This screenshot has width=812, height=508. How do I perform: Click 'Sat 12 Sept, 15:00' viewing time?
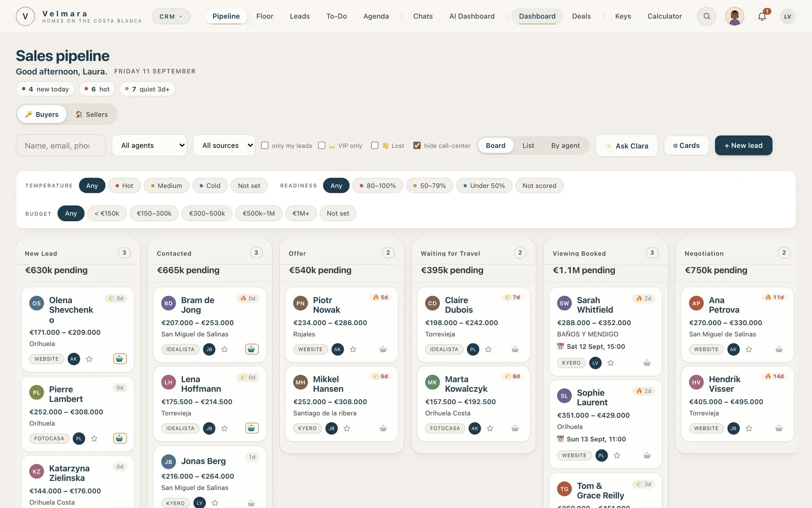(x=595, y=346)
